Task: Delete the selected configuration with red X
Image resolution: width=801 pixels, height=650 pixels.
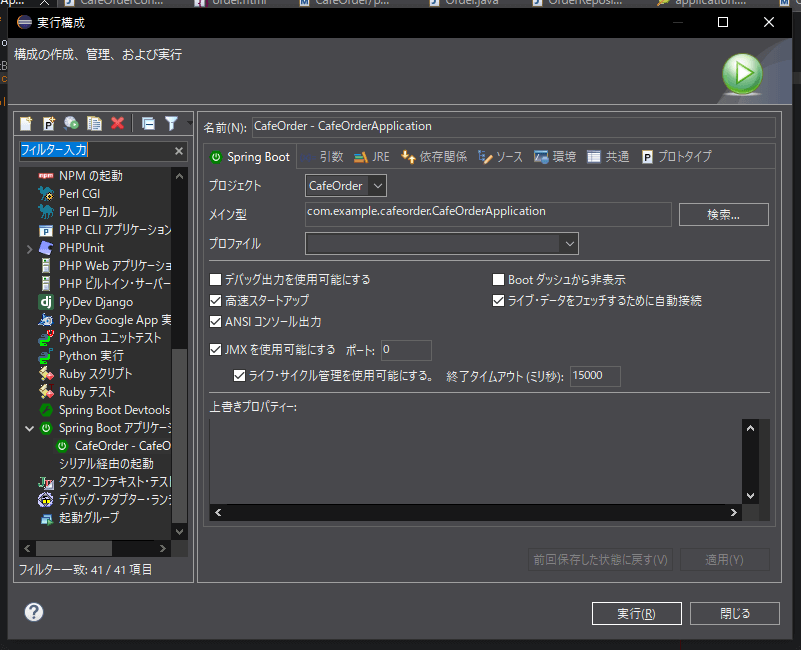Action: (117, 123)
